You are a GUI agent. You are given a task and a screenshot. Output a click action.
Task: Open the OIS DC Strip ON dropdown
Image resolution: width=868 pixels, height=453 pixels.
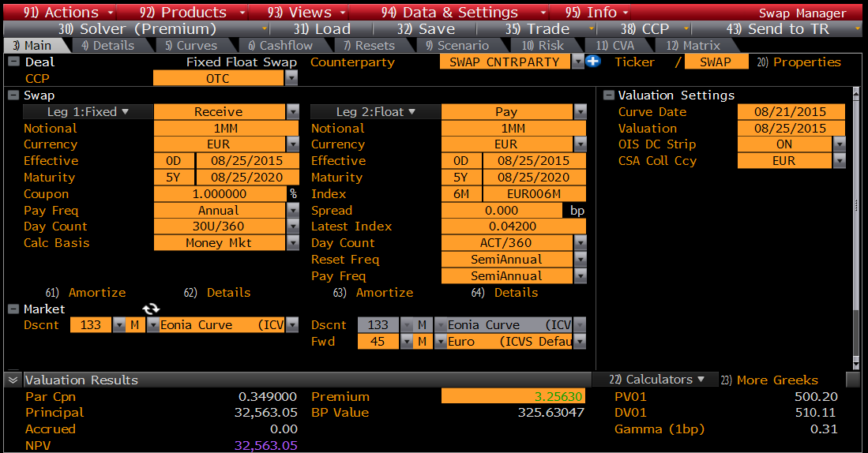point(839,144)
